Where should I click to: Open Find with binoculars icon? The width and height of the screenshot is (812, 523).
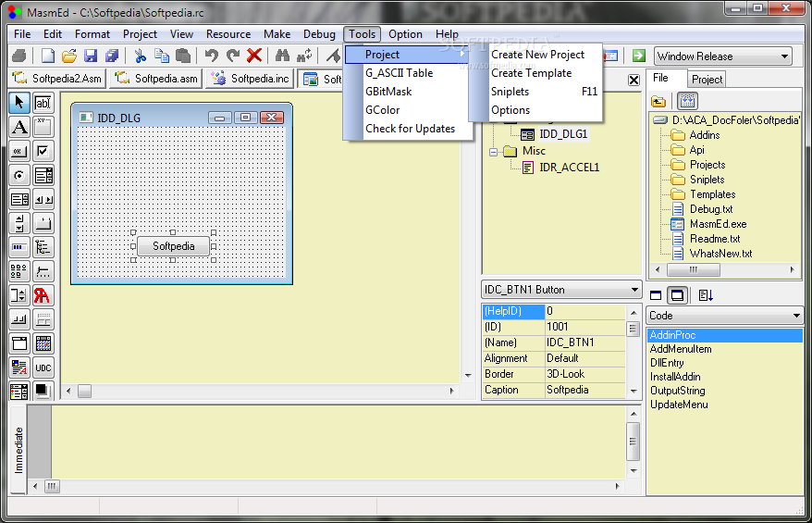tap(282, 55)
